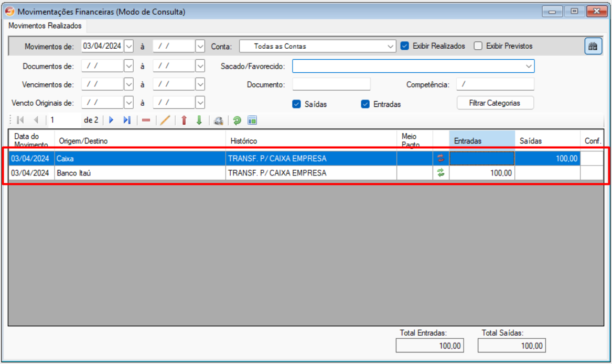Advance to the next record arrow
The width and height of the screenshot is (612, 364).
111,120
